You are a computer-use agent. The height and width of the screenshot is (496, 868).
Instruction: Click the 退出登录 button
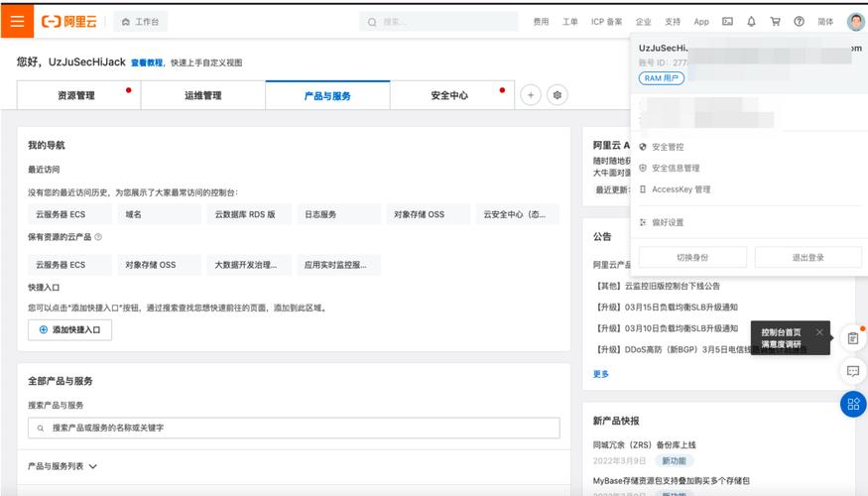point(807,257)
